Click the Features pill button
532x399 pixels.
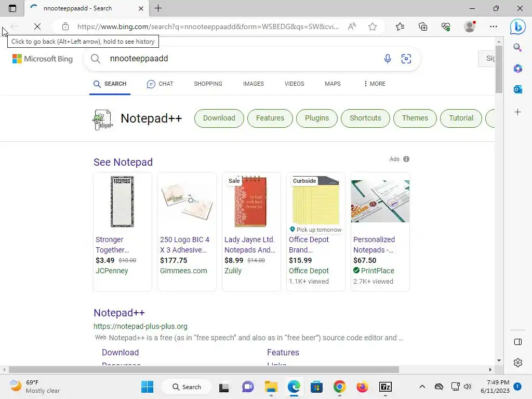coord(270,118)
